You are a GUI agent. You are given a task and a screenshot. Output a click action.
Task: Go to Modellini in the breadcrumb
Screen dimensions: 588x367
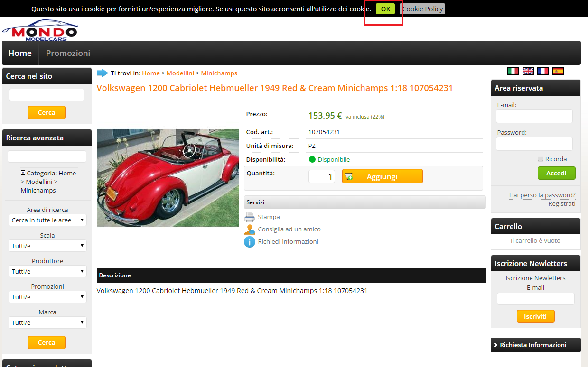tap(180, 73)
